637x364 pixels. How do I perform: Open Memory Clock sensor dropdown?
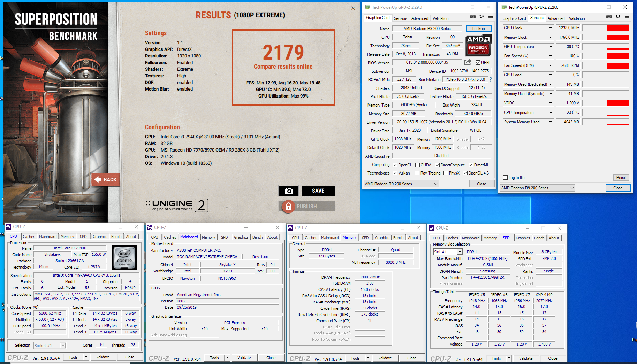coord(551,37)
